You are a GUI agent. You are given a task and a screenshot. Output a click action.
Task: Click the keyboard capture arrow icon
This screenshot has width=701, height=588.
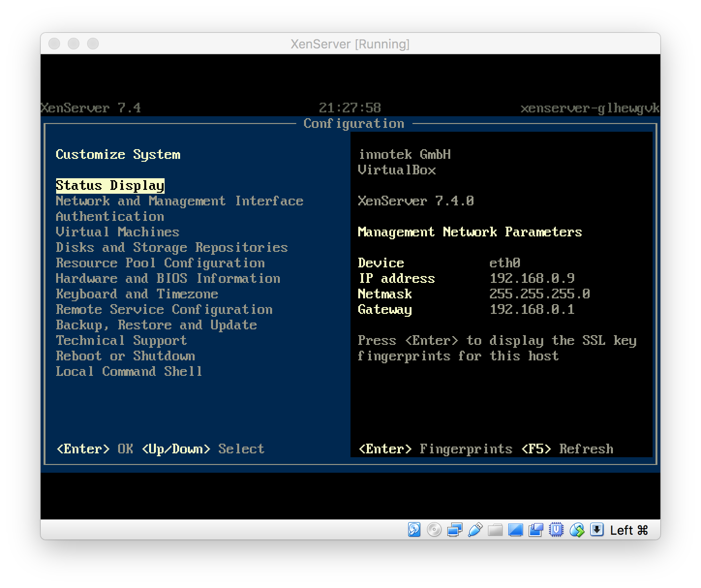click(x=597, y=530)
